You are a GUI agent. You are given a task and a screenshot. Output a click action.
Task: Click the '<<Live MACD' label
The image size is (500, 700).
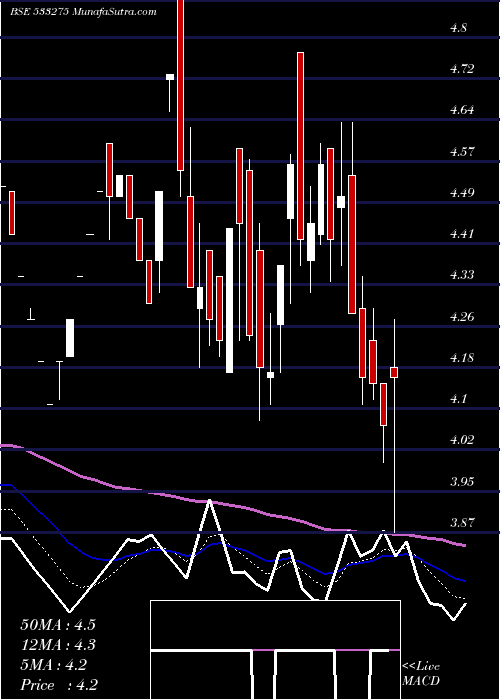421,673
